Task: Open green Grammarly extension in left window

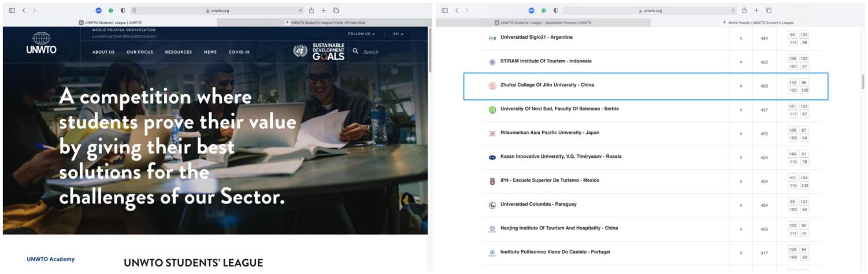Action: pyautogui.click(x=110, y=10)
